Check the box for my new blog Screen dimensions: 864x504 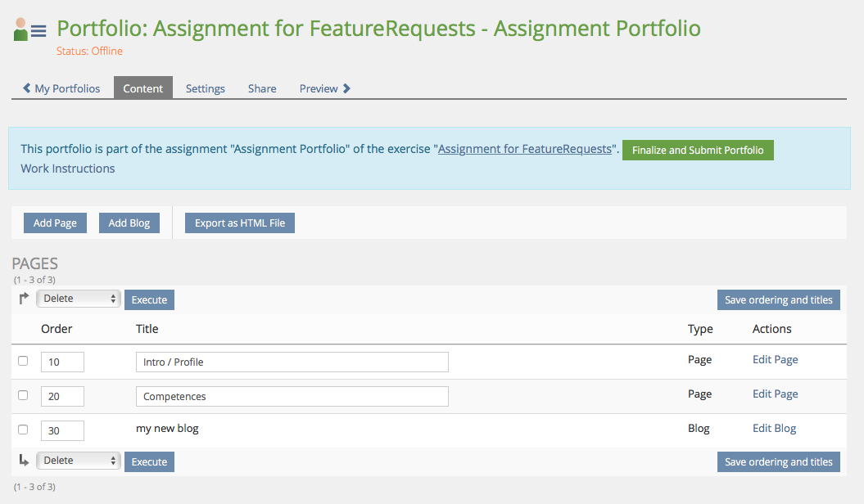pos(23,430)
